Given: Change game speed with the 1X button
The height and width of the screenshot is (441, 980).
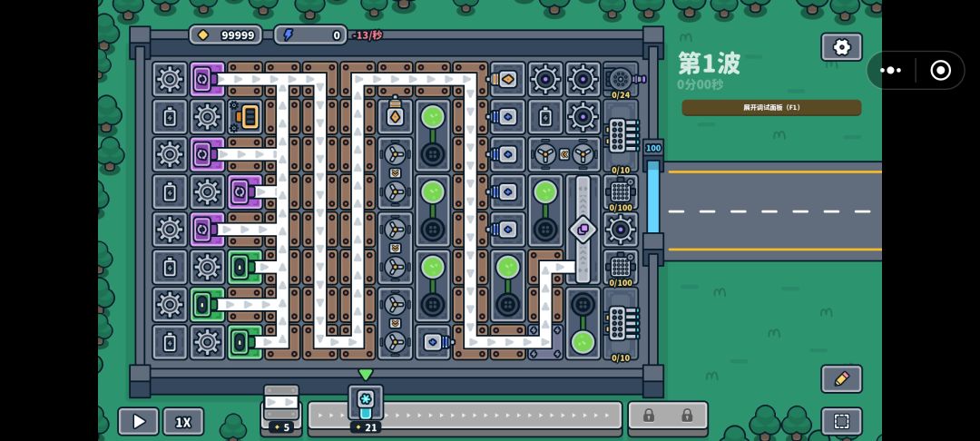Looking at the screenshot, I should coord(183,422).
